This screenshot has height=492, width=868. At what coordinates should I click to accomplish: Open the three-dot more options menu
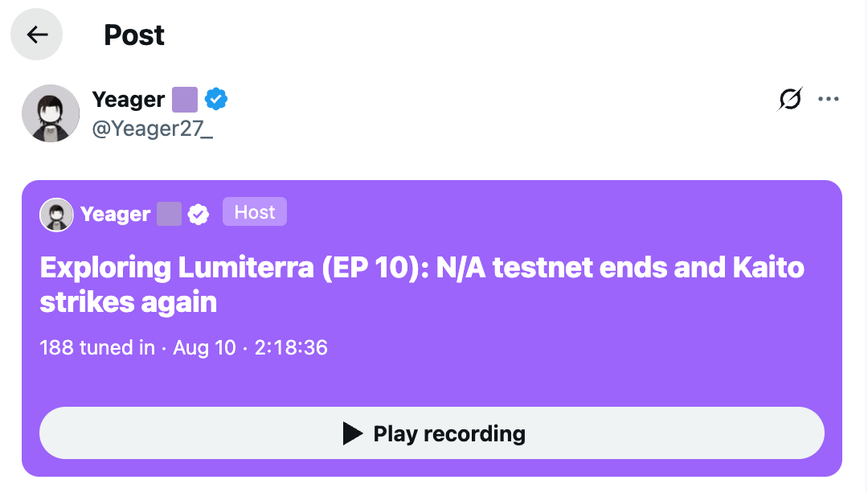tap(828, 99)
